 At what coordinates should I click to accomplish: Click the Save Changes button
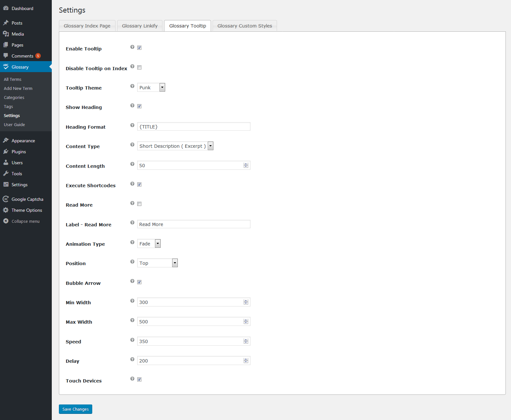tap(75, 409)
